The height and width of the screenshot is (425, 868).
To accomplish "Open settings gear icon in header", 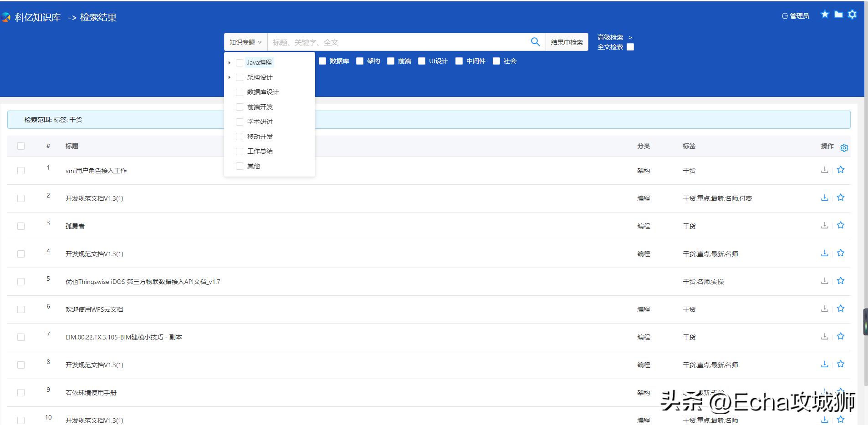I will pyautogui.click(x=853, y=15).
